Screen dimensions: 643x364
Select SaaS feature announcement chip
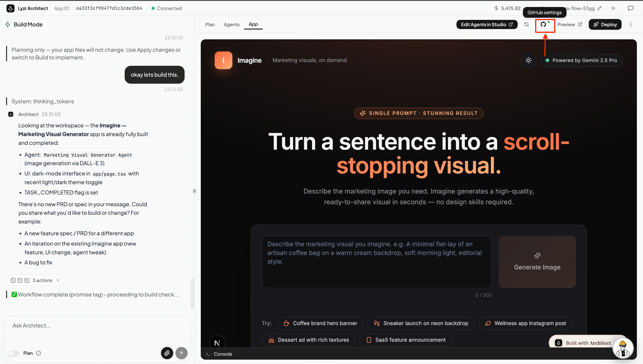405,340
